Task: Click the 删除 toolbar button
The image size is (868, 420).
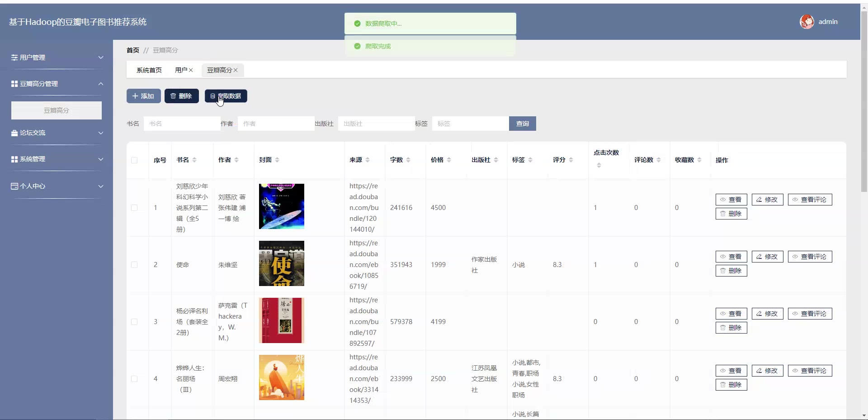Action: pyautogui.click(x=182, y=96)
